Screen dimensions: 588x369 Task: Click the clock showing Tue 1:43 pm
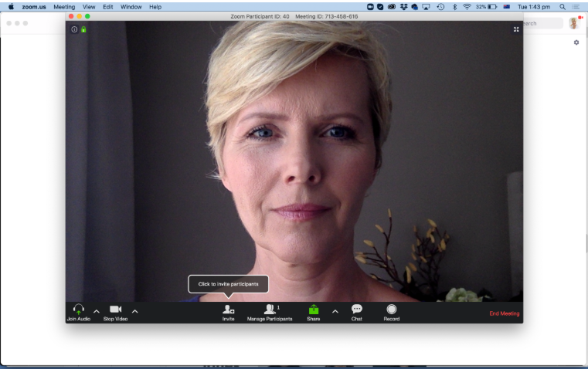pyautogui.click(x=534, y=7)
